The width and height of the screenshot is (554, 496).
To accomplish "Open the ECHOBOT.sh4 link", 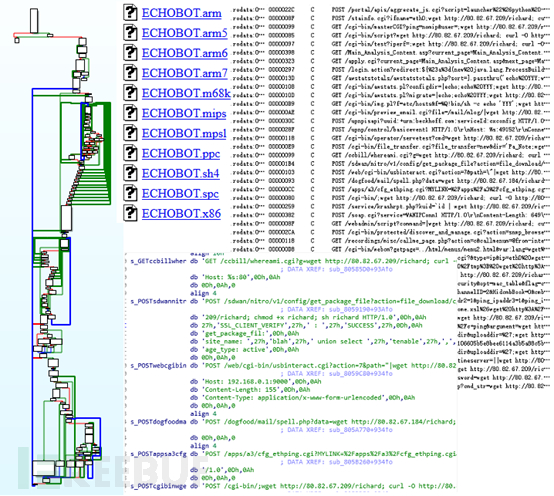I will pos(180,174).
